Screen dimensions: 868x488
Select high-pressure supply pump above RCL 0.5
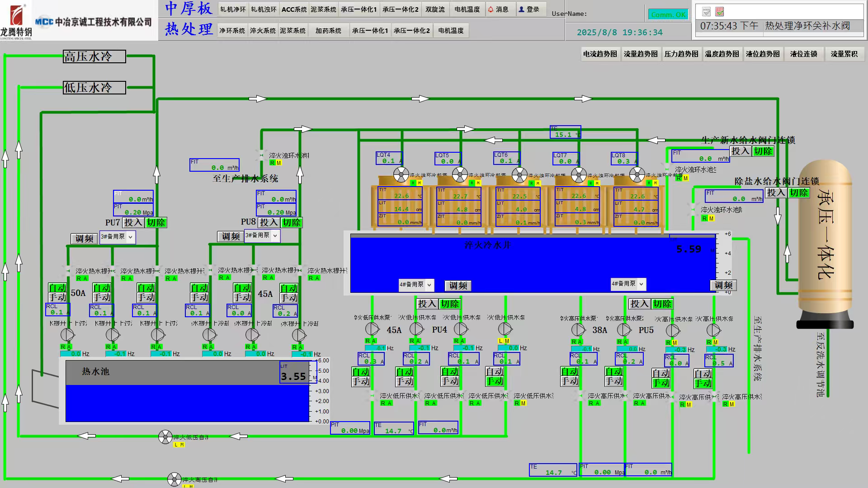coord(713,330)
